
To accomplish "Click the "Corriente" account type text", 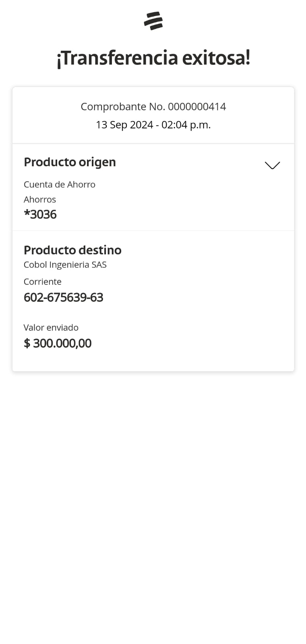I will point(43,281).
